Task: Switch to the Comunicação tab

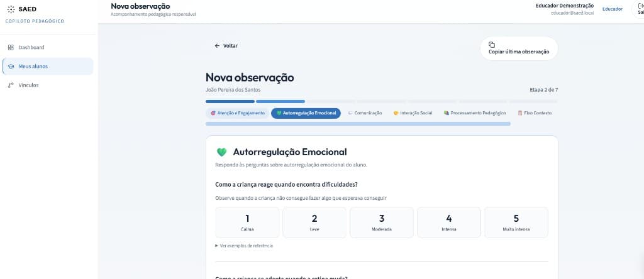Action: click(365, 113)
